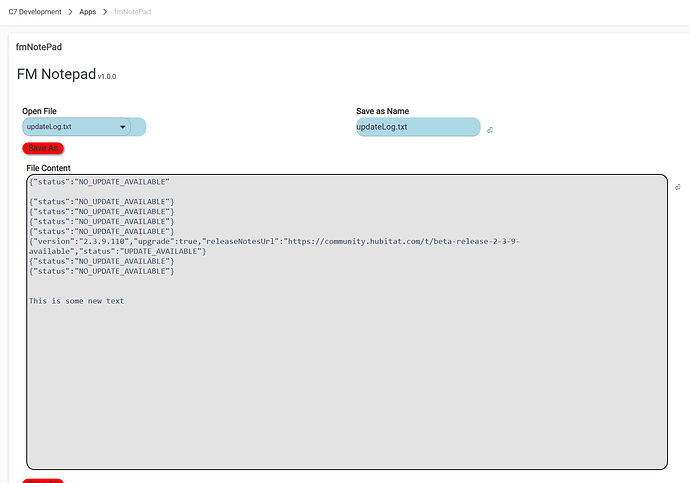Click the submit icon beside Save as Name
The height and width of the screenshot is (483, 690).
[x=490, y=130]
